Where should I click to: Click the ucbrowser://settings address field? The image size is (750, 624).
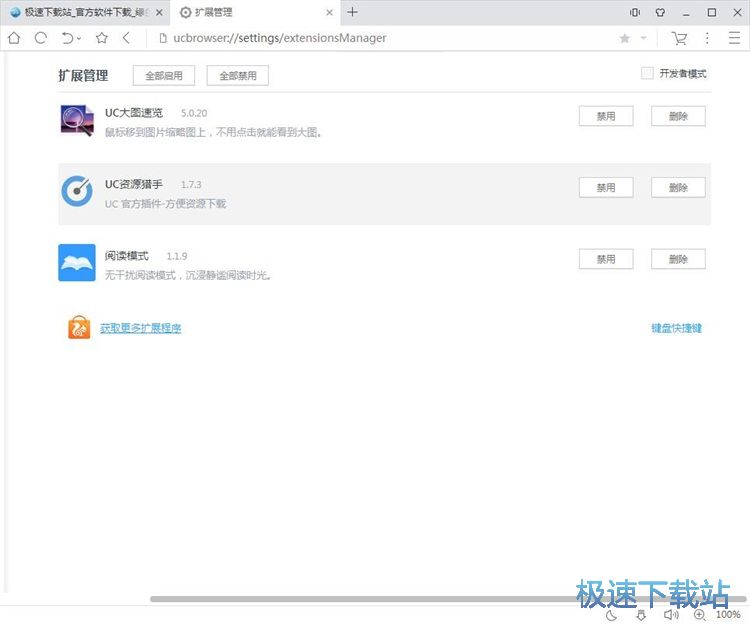tap(280, 38)
